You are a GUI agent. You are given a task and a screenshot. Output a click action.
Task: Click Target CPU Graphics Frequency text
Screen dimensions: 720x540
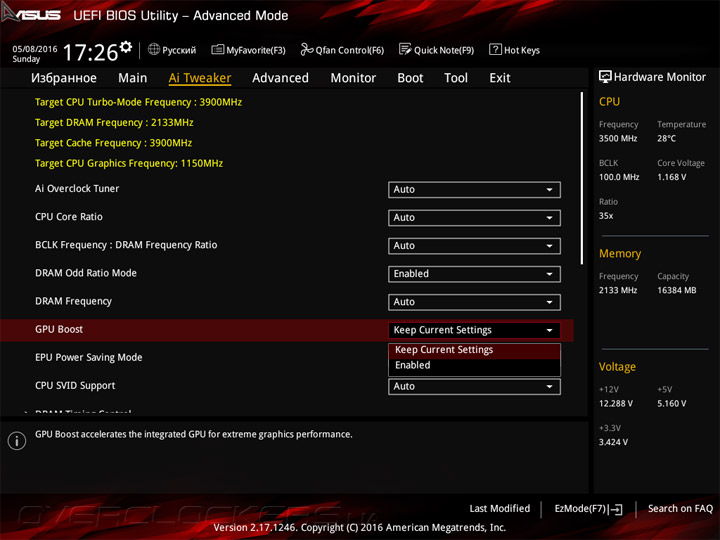pos(129,163)
